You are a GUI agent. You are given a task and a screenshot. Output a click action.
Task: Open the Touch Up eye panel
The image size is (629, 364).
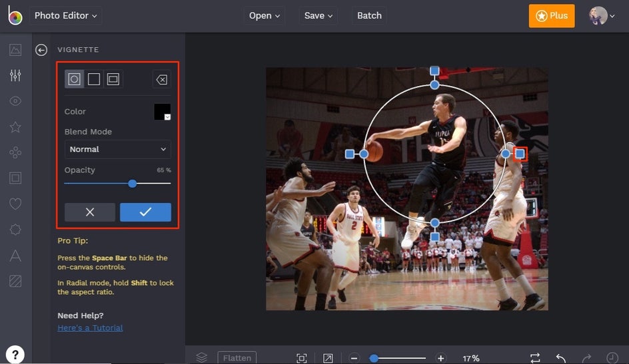(15, 101)
